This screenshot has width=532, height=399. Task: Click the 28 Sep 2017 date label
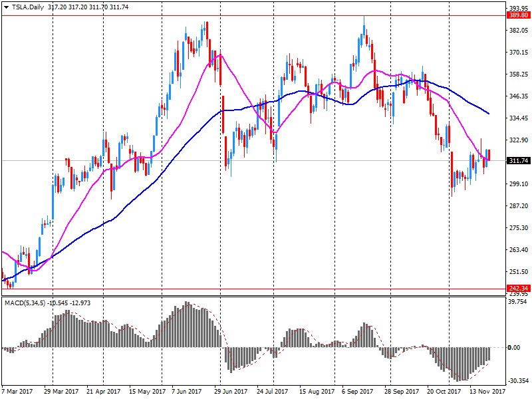(402, 392)
